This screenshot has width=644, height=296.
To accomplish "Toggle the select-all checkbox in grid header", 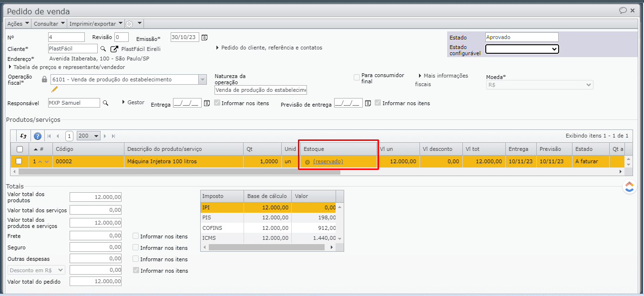I will click(x=20, y=149).
